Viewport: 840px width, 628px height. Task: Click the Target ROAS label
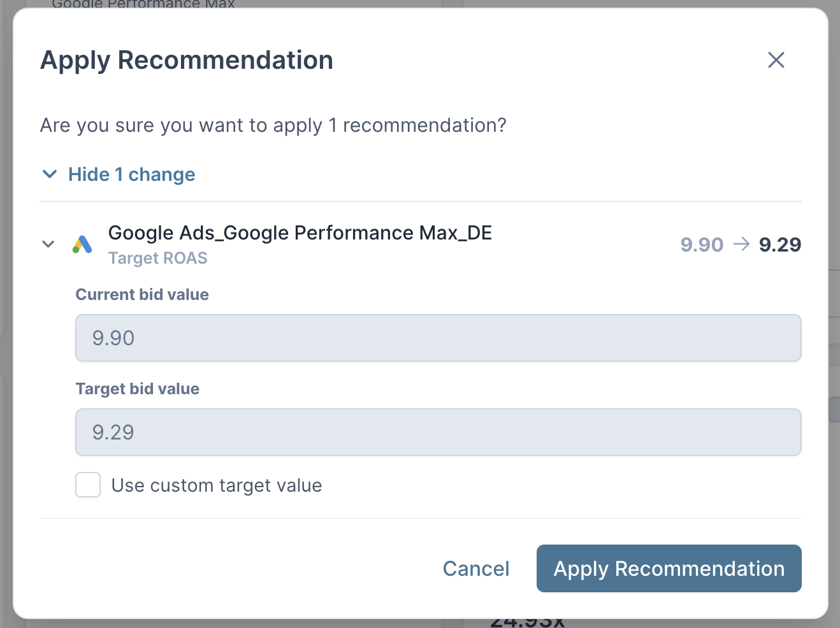[158, 258]
